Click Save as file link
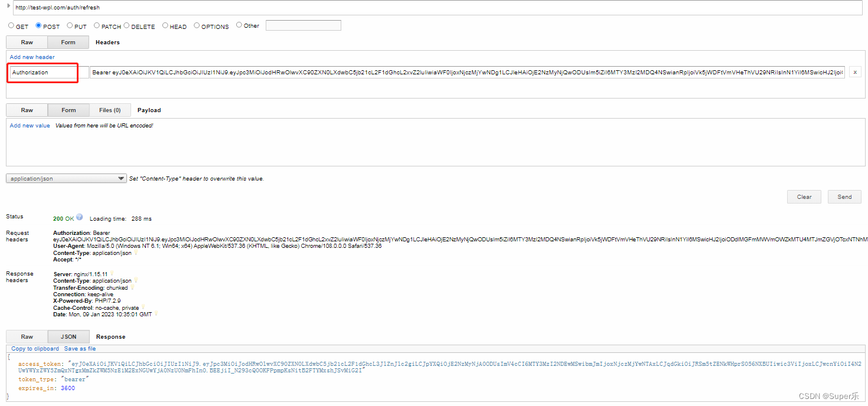The width and height of the screenshot is (868, 406). coord(80,349)
